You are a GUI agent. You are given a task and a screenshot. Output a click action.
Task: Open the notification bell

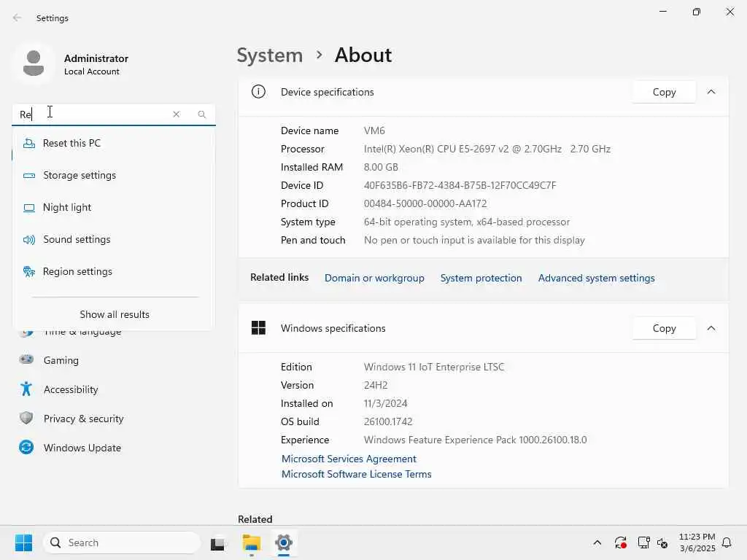click(x=727, y=542)
